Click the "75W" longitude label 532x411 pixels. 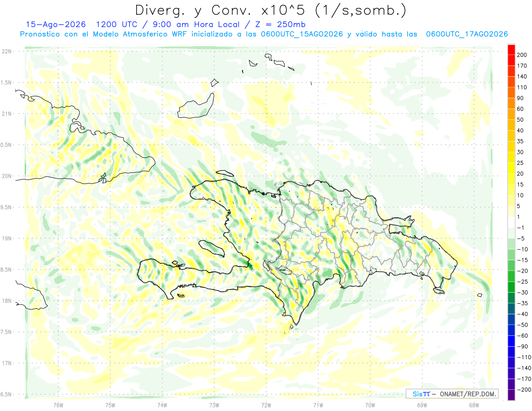[x=110, y=405]
